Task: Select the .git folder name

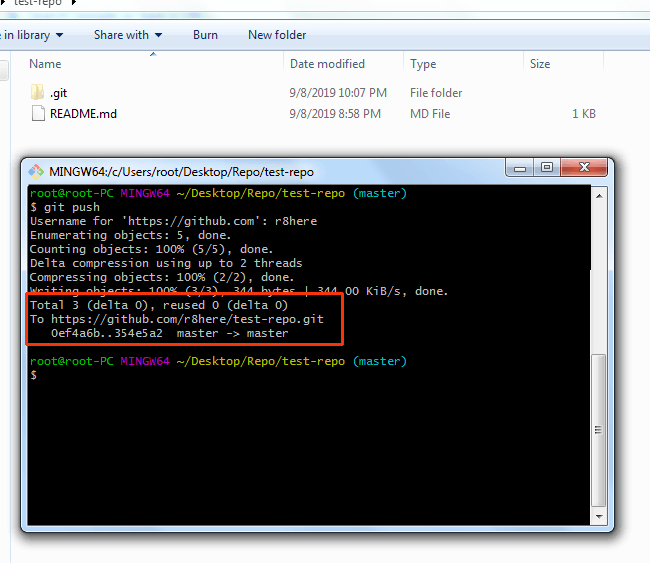Action: tap(58, 93)
